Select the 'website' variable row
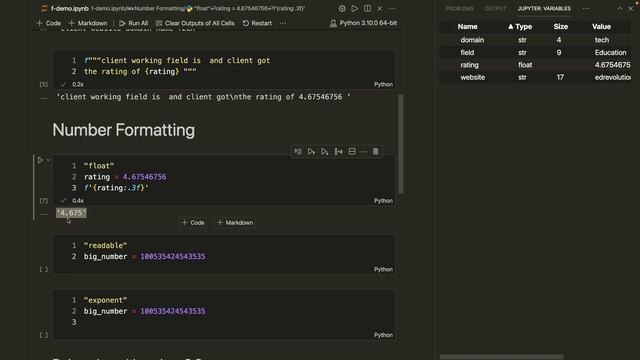640x360 pixels. [x=535, y=77]
